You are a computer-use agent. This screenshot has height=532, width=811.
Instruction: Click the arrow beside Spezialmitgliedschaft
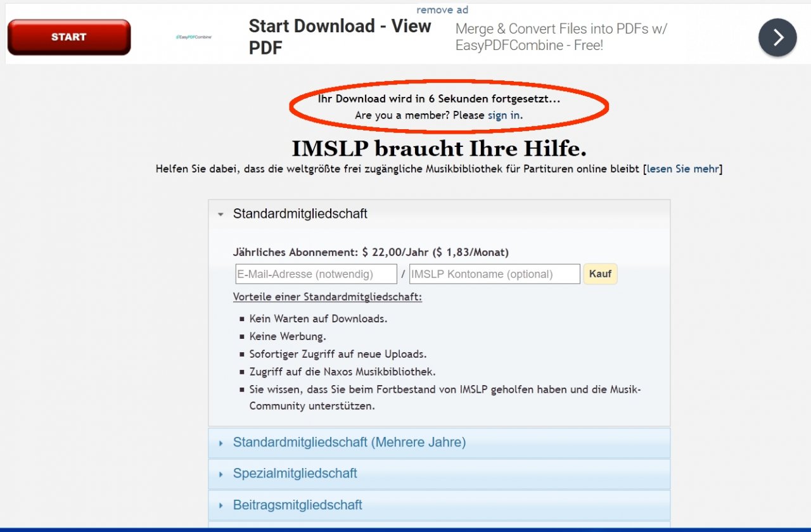tap(220, 474)
